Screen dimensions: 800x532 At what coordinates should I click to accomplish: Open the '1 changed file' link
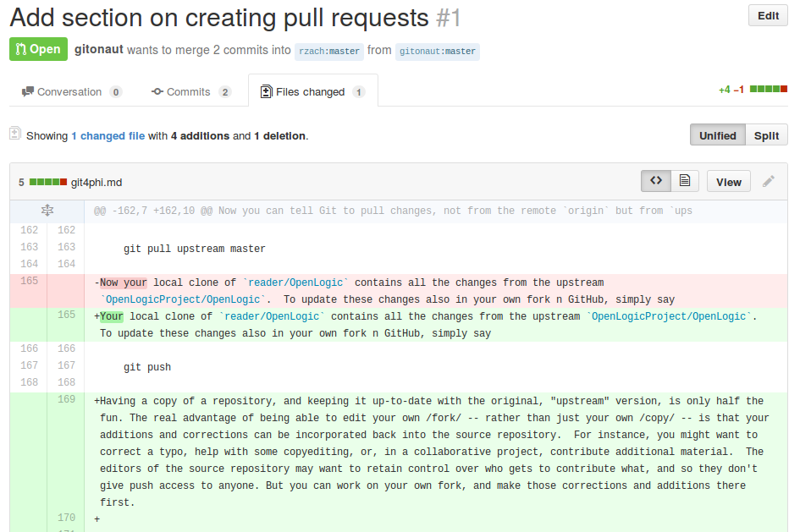click(108, 135)
